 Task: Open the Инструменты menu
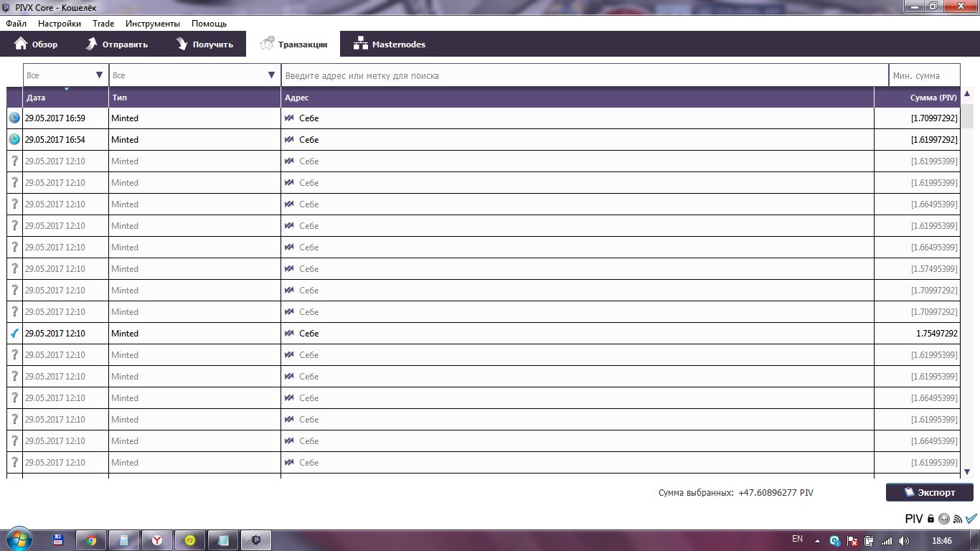point(153,24)
